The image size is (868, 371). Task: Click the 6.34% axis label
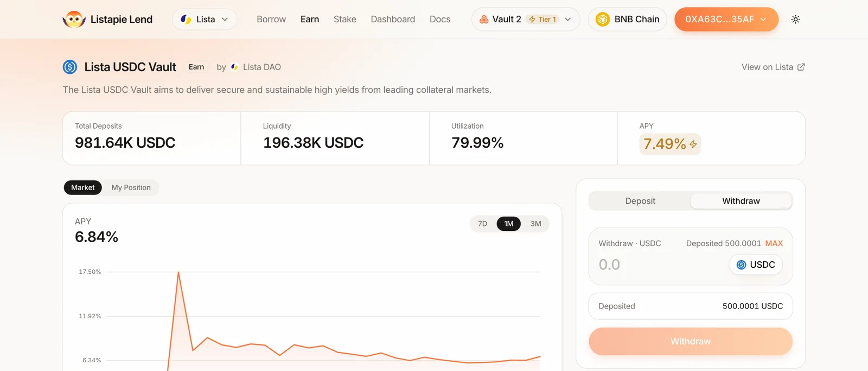pos(92,360)
